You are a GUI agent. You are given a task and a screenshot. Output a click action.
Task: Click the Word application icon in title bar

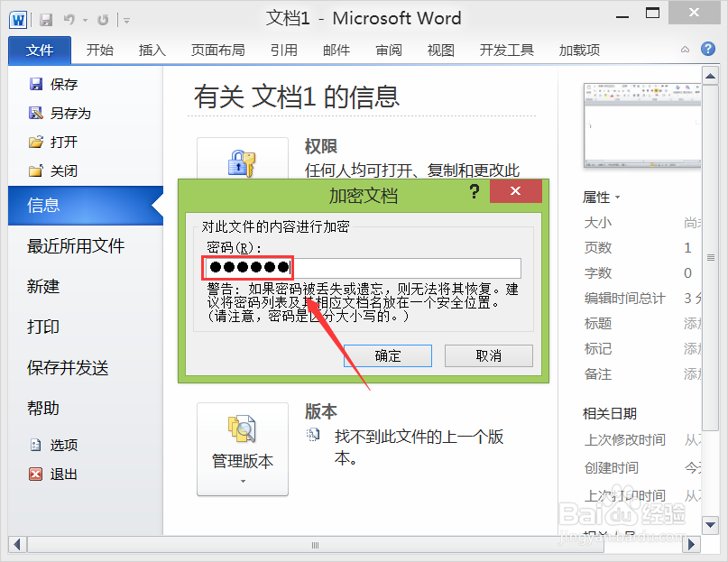[18, 20]
